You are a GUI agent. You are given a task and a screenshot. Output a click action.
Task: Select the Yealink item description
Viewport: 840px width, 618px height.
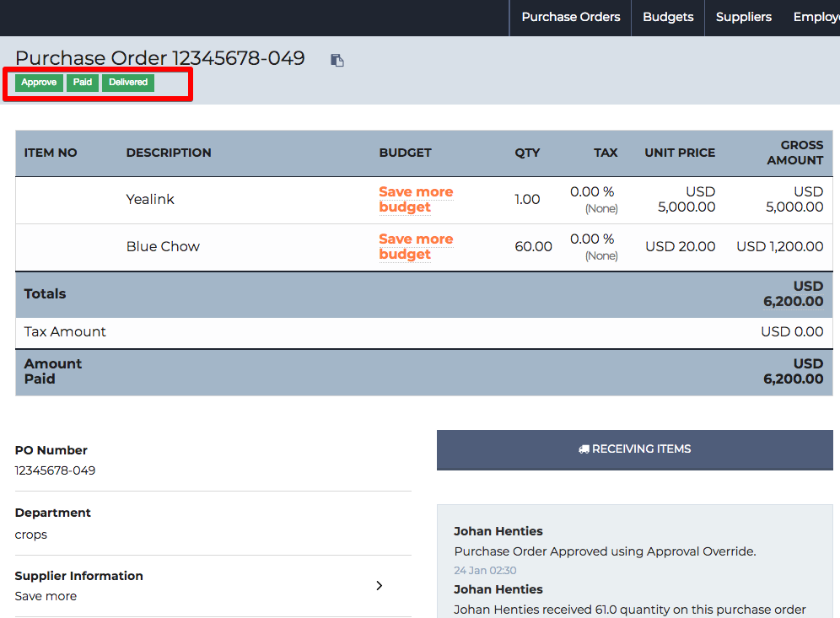coord(150,199)
